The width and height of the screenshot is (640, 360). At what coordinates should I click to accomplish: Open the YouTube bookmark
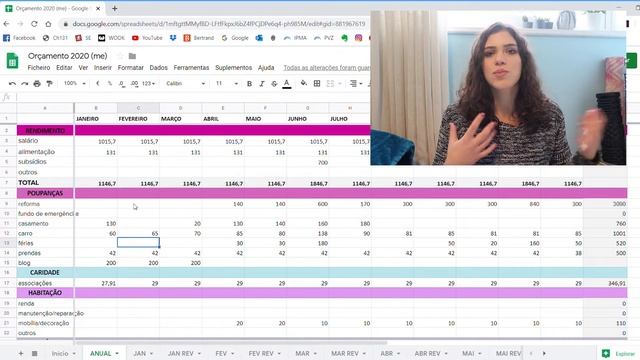[x=147, y=38]
